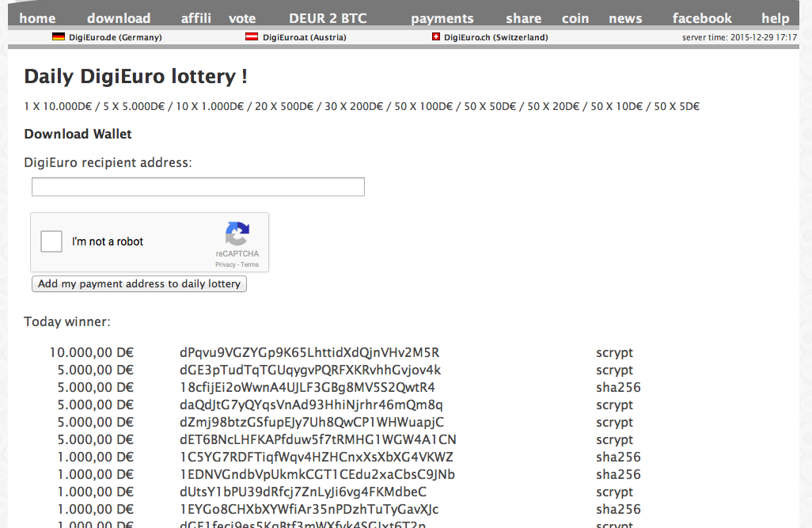Click the server time 2015-12-29 17:17 text
The image size is (812, 528).
pyautogui.click(x=739, y=37)
